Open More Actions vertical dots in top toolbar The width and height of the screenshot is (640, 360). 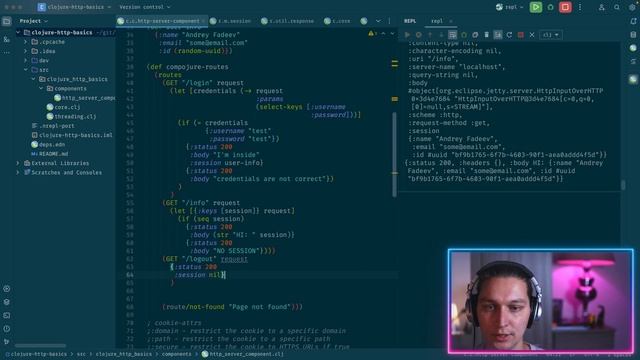tap(580, 7)
